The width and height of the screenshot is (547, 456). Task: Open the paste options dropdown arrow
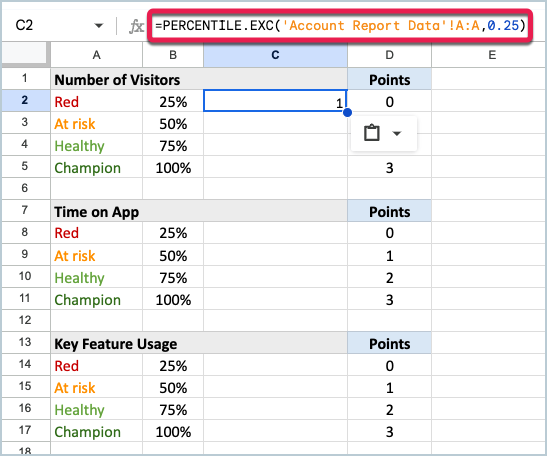pos(397,133)
